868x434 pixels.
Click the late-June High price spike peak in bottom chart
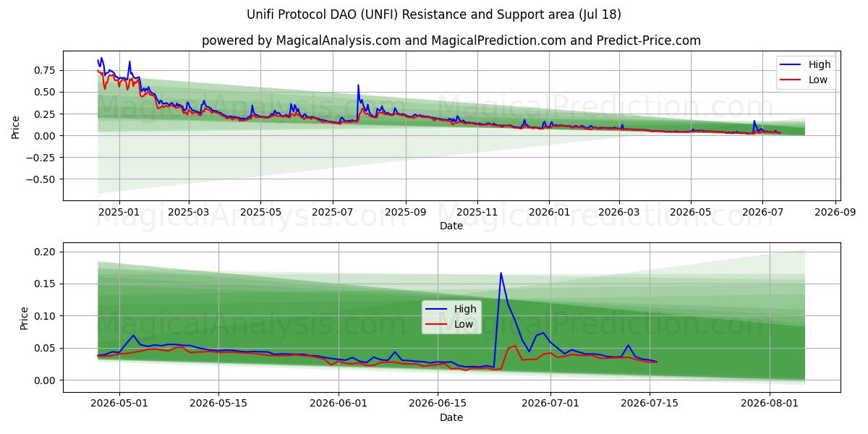[x=501, y=273]
